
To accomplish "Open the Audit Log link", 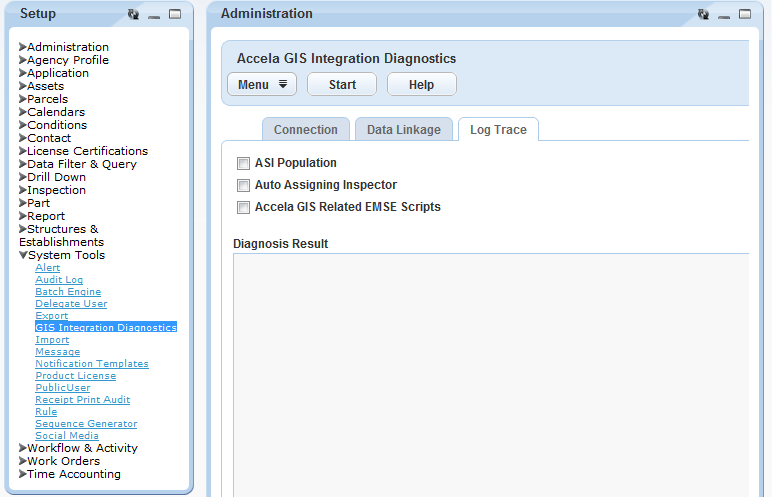I will (x=59, y=280).
